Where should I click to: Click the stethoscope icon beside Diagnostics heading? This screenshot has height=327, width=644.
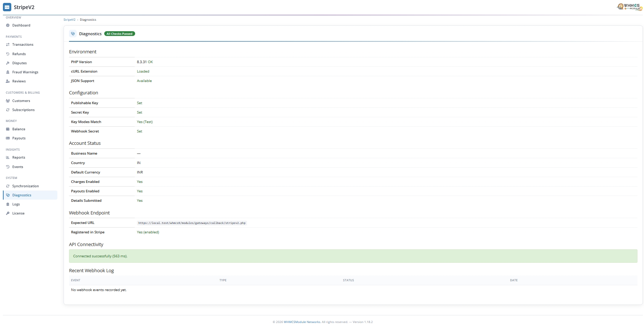pyautogui.click(x=73, y=34)
